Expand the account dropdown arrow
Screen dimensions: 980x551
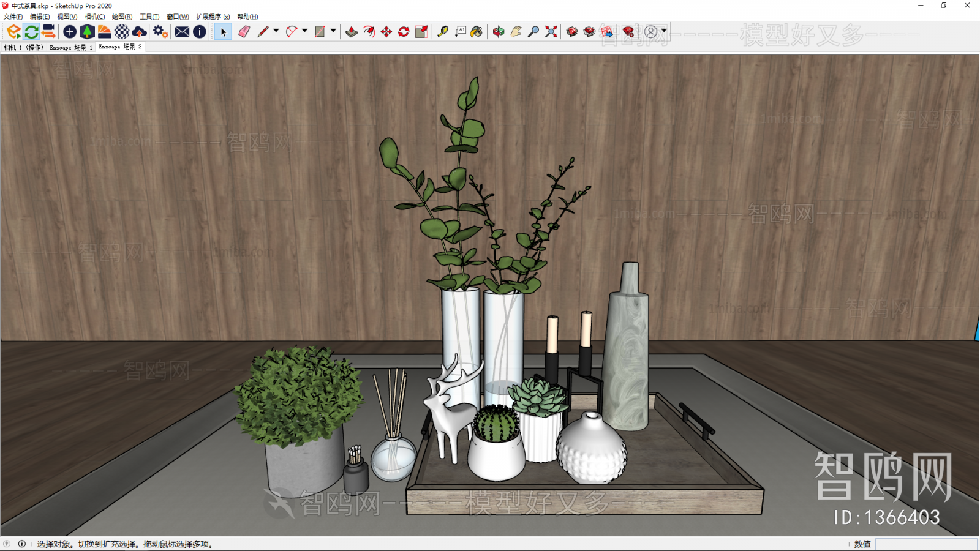point(664,31)
